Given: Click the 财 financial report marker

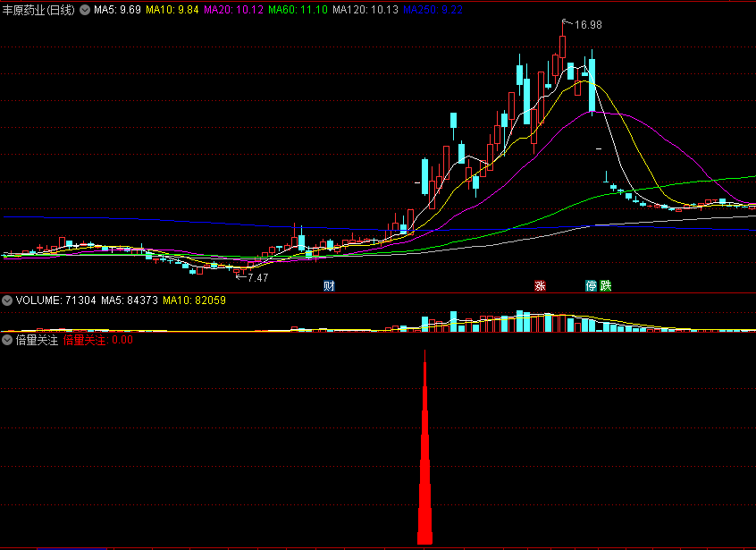Looking at the screenshot, I should [x=330, y=285].
